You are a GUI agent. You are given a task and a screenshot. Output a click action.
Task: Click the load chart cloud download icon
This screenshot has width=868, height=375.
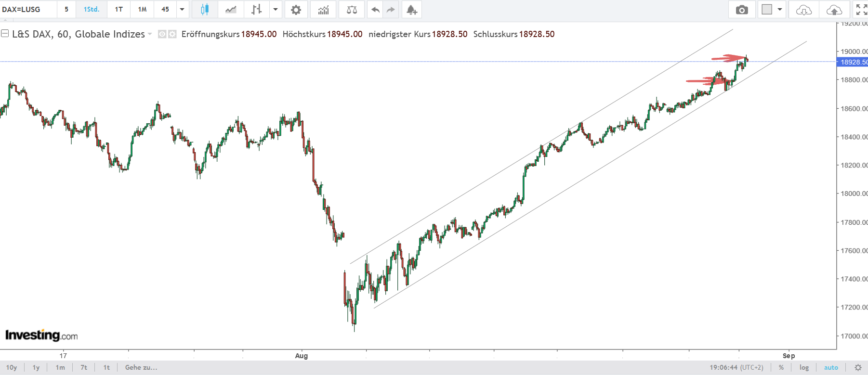803,9
